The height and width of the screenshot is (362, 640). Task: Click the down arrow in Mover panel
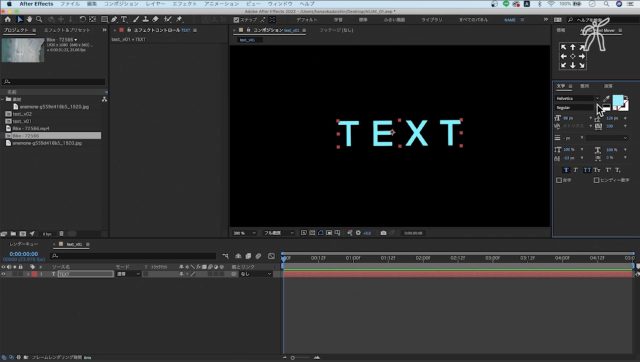click(573, 65)
